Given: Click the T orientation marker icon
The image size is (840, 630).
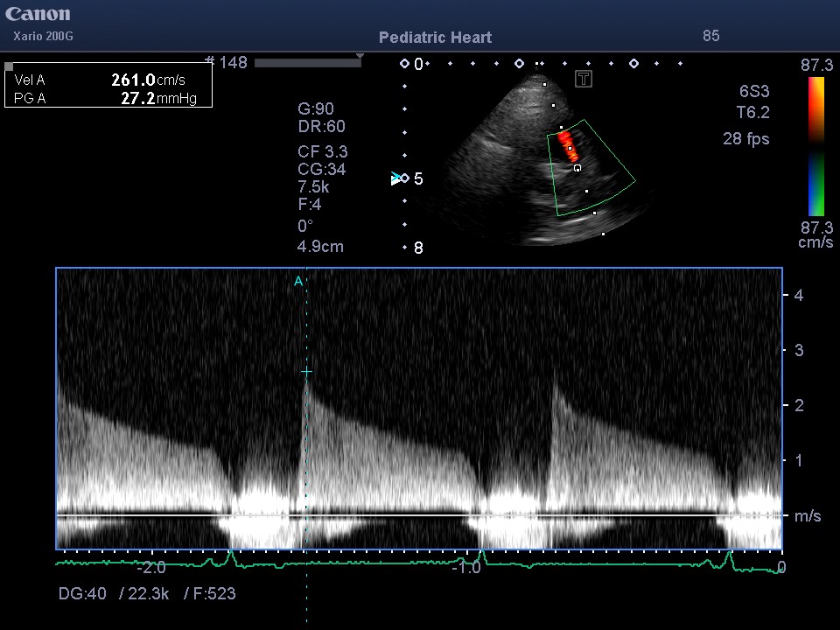Looking at the screenshot, I should coord(584,80).
